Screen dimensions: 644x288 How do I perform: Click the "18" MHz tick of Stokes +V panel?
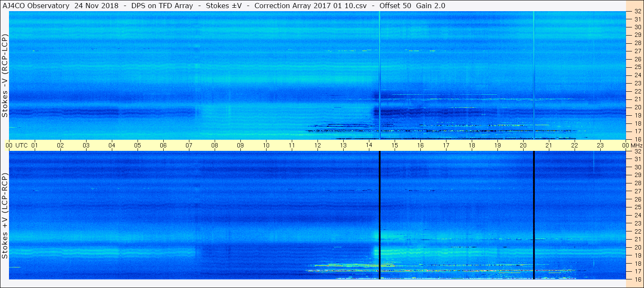(x=637, y=264)
